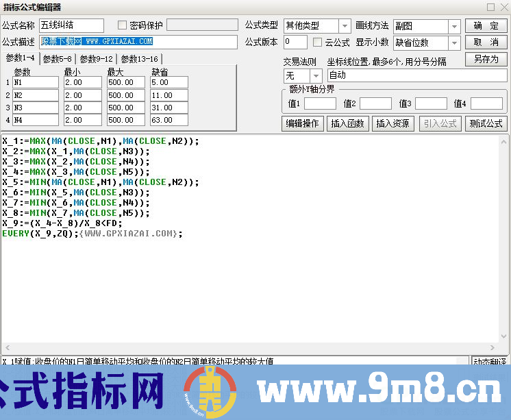This screenshot has height=420, width=511.
Task: Click the 公式版本 input field
Action: click(295, 42)
